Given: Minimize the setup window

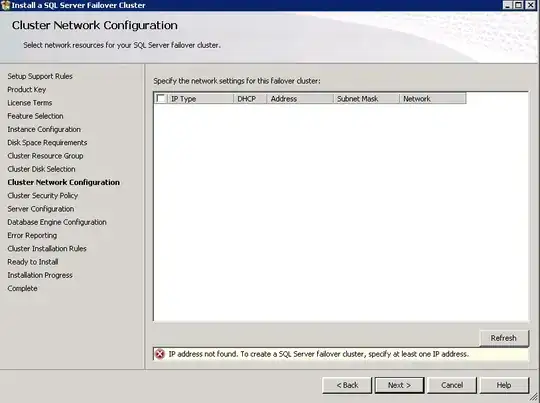Looking at the screenshot, I should pyautogui.click(x=508, y=5).
